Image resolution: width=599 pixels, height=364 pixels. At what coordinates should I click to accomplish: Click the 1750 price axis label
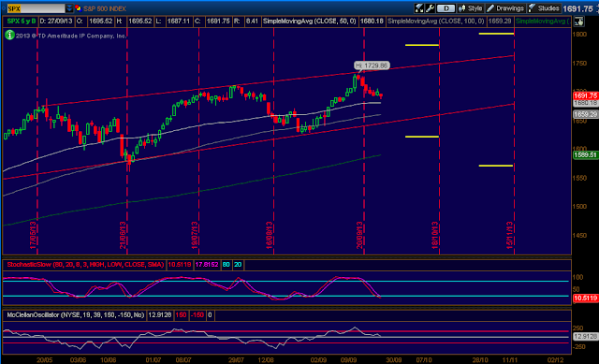click(579, 64)
